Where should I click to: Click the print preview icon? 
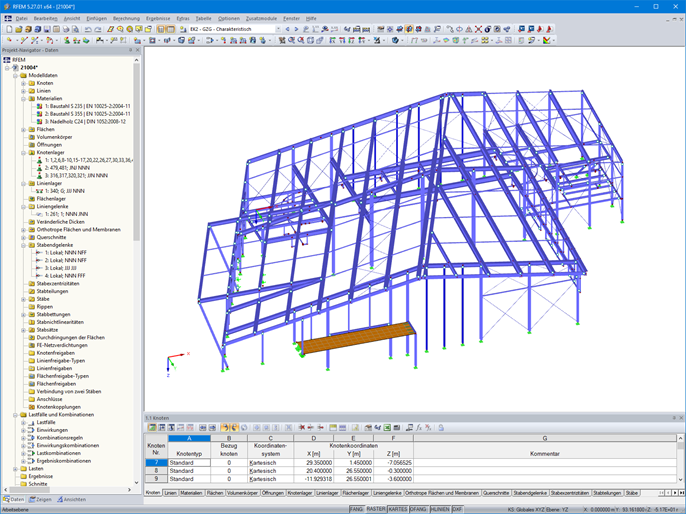76,29
